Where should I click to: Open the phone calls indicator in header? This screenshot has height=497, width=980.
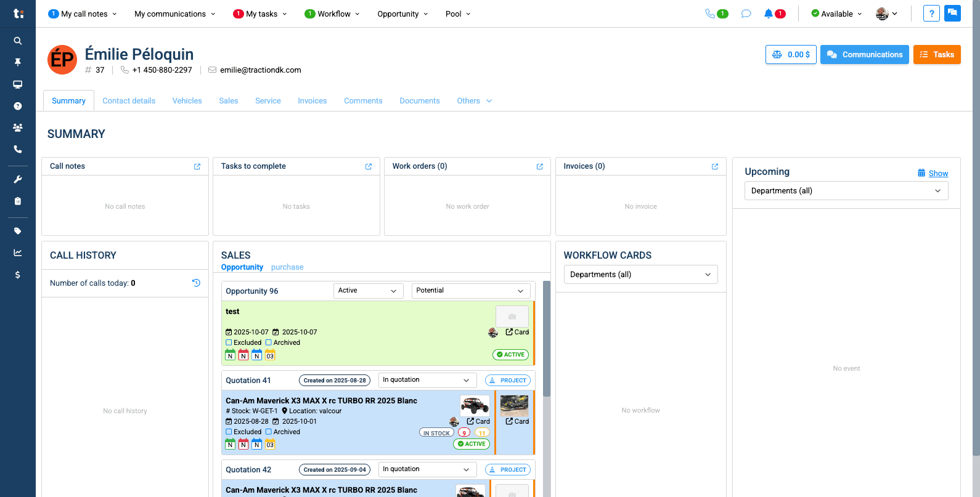[x=717, y=14]
